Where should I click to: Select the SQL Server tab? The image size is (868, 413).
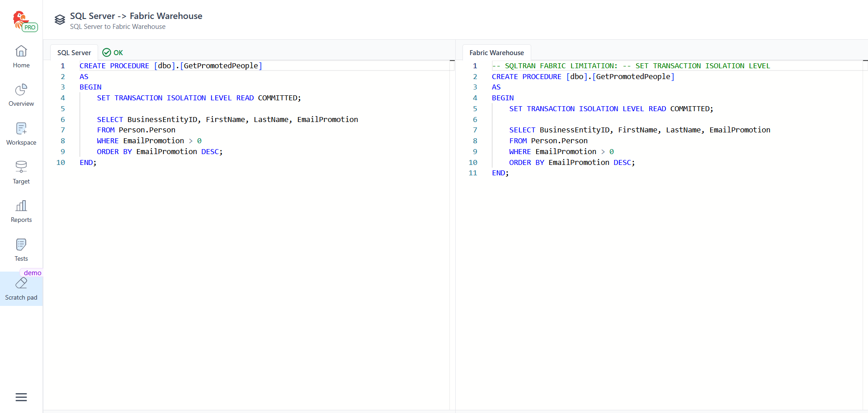[x=74, y=53]
